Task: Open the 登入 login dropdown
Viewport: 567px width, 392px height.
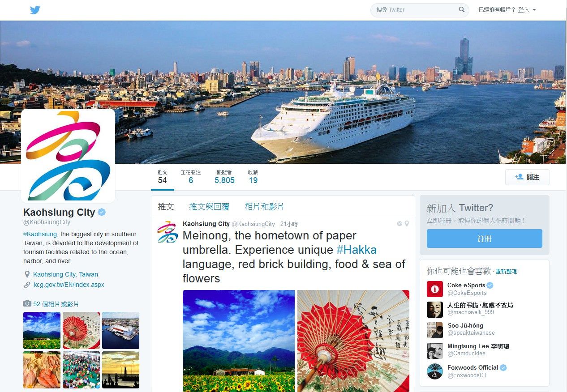Action: point(527,10)
